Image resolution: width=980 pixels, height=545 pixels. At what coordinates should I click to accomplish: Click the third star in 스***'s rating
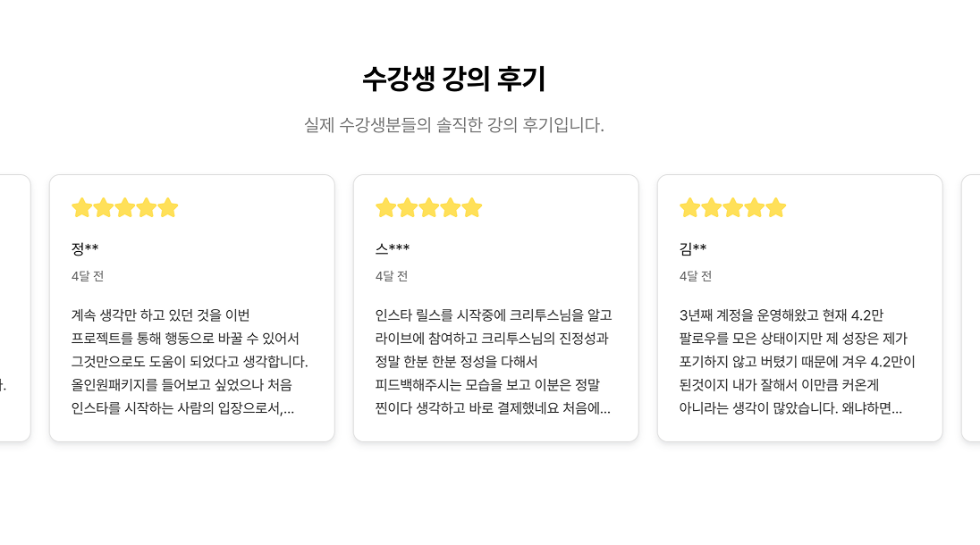(x=429, y=207)
